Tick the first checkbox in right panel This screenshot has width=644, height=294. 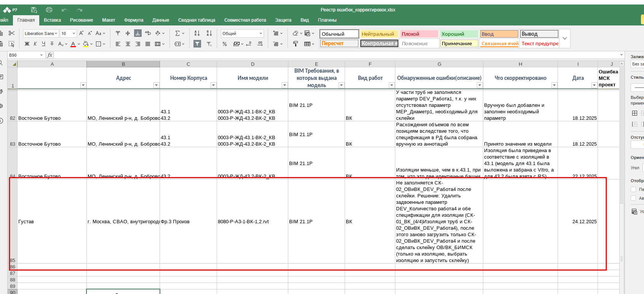point(633,189)
